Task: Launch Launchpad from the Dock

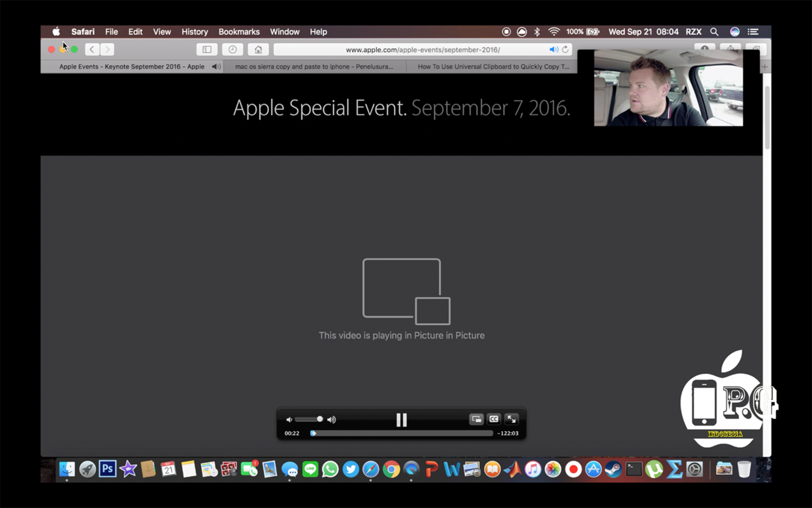Action: [x=88, y=469]
